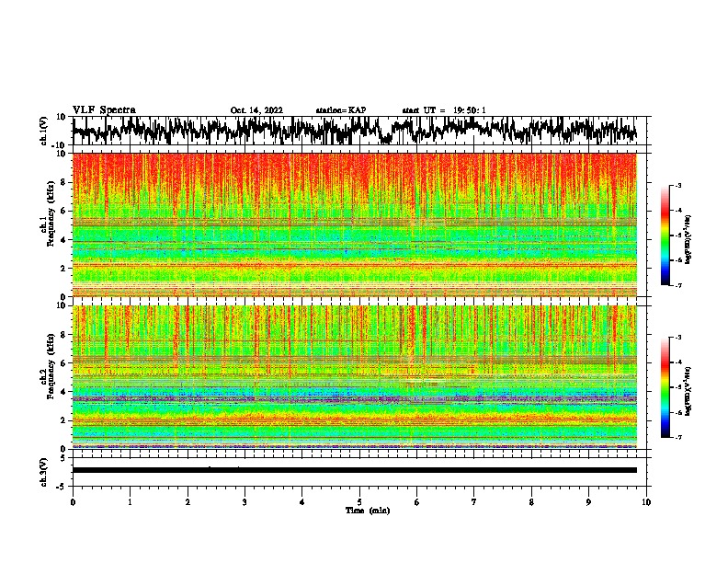
Task: Click the upper colorbar log(PSD) label
Action: point(688,239)
